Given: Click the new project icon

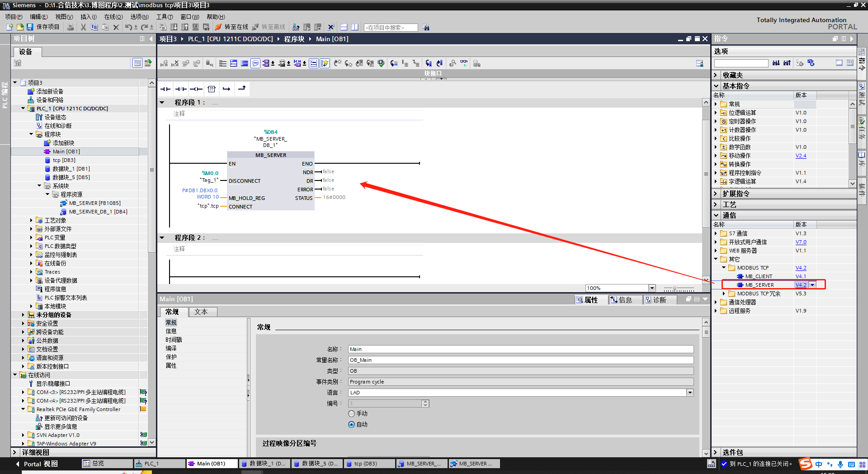Looking at the screenshot, I should (10, 27).
